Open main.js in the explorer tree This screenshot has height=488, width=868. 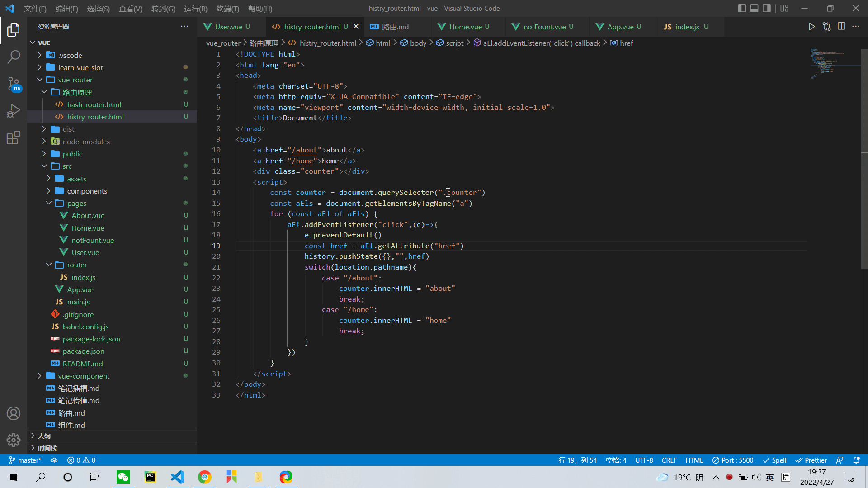click(78, 302)
